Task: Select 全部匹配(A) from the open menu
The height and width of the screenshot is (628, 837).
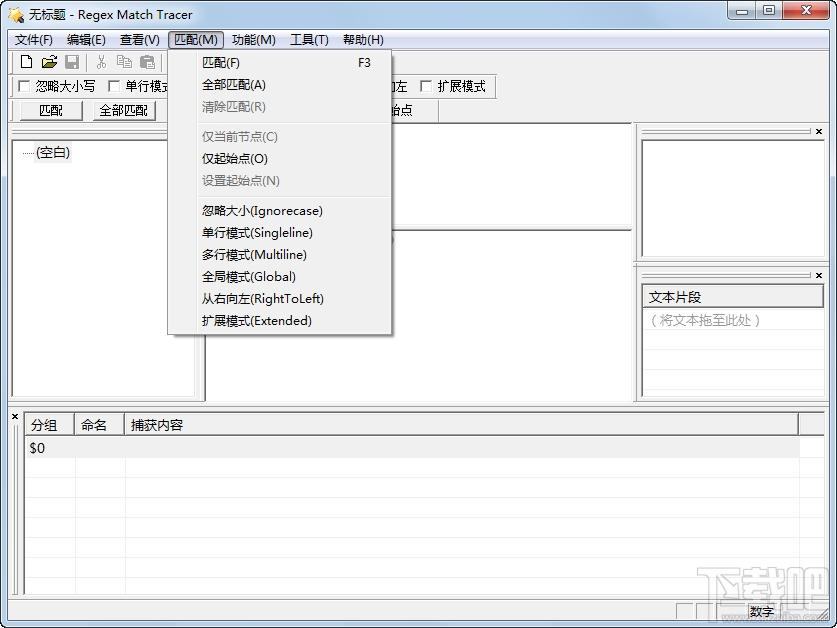Action: [234, 85]
